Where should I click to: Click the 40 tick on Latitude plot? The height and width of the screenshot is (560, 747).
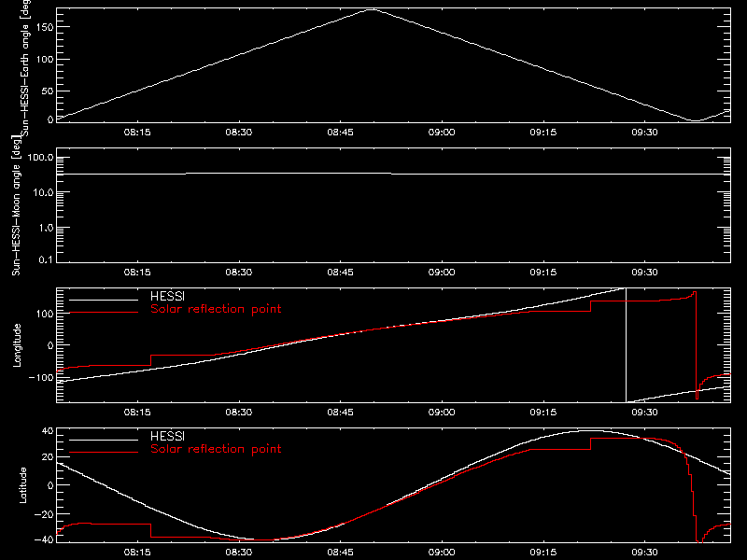pyautogui.click(x=48, y=431)
